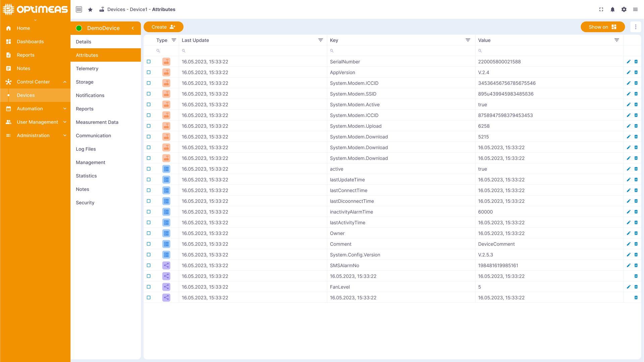Open Notes in the main sidebar
The image size is (644, 362).
(35, 68)
